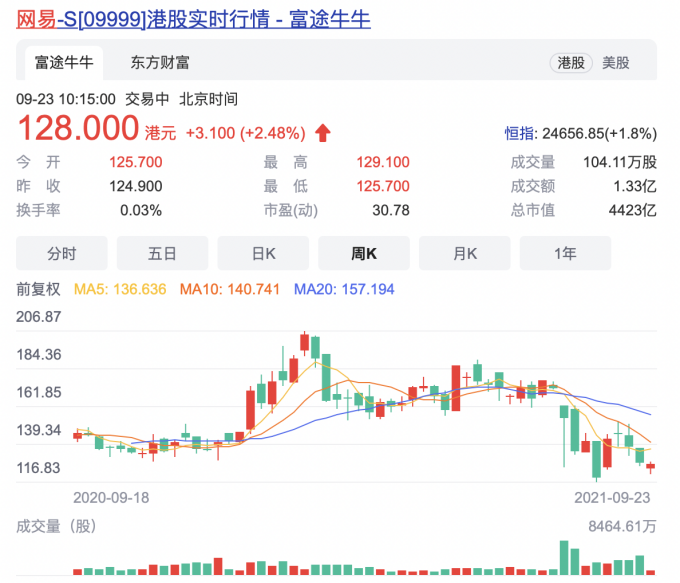Click the latest red candlestick near 2021-09-23

pos(651,467)
